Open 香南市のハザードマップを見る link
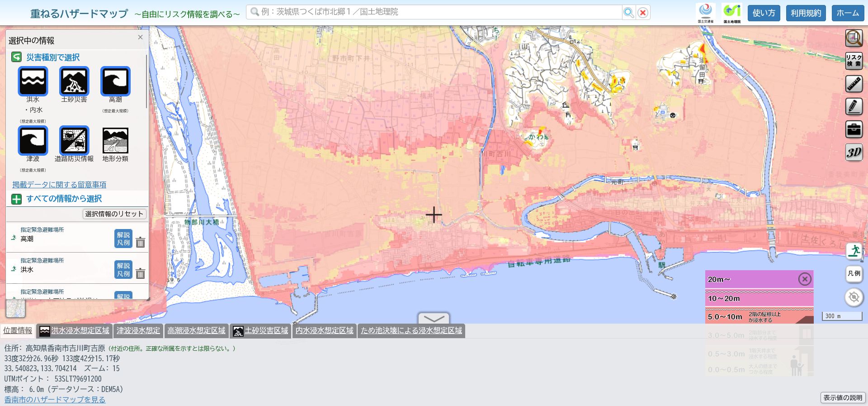The width and height of the screenshot is (868, 406). (55, 400)
